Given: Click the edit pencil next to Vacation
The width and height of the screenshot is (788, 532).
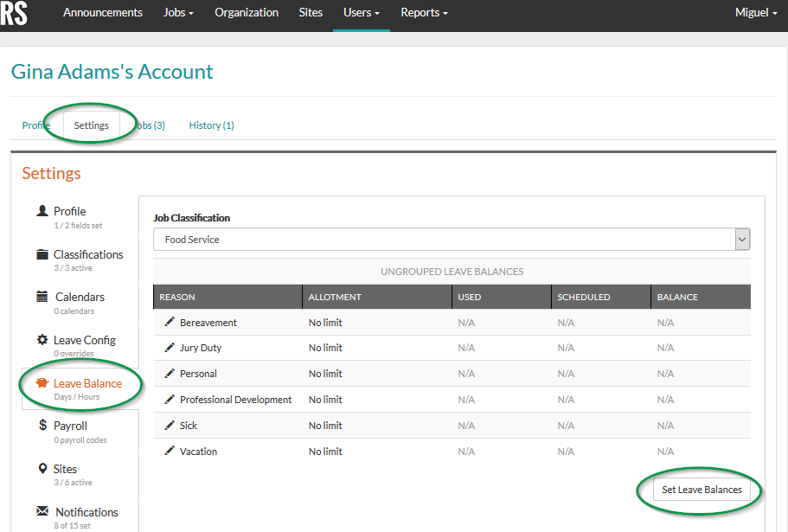Looking at the screenshot, I should tap(168, 451).
